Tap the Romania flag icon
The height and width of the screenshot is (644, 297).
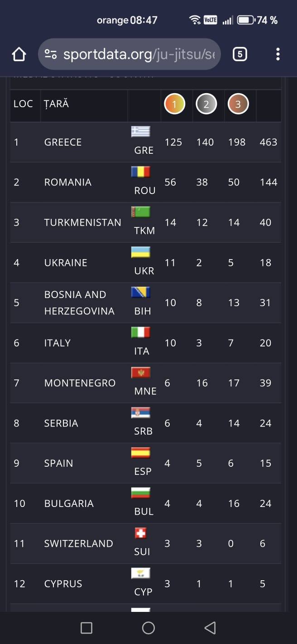[x=140, y=172]
